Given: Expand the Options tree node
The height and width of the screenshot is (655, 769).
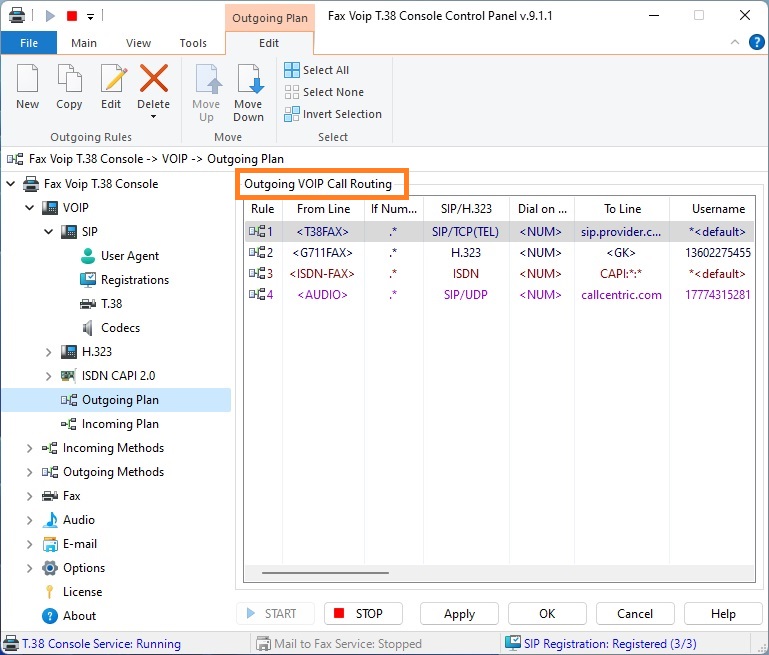Looking at the screenshot, I should [29, 568].
